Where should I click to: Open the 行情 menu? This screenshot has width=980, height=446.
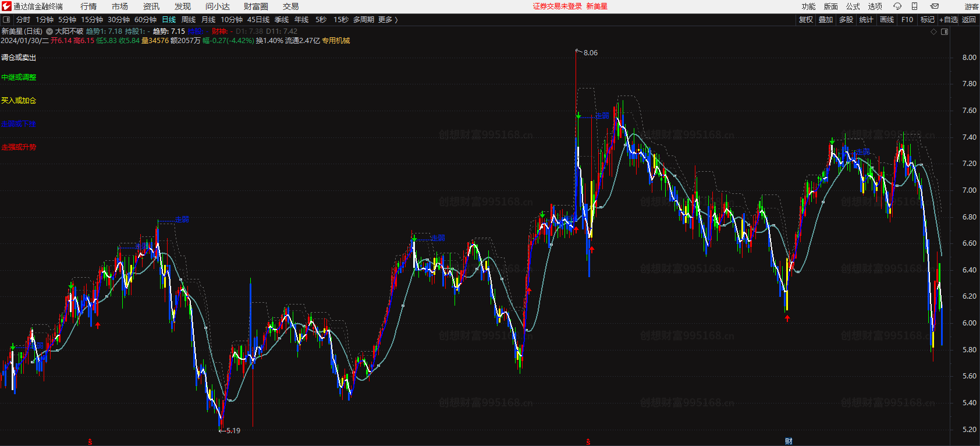[x=88, y=6]
